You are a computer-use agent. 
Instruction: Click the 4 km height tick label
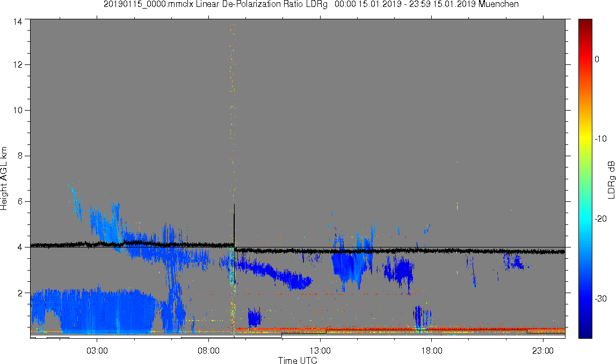click(20, 247)
